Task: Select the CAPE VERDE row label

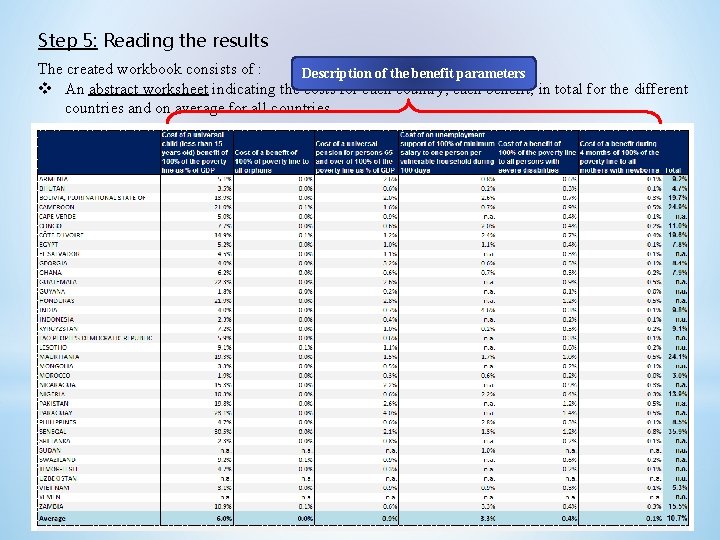Action: pyautogui.click(x=57, y=216)
